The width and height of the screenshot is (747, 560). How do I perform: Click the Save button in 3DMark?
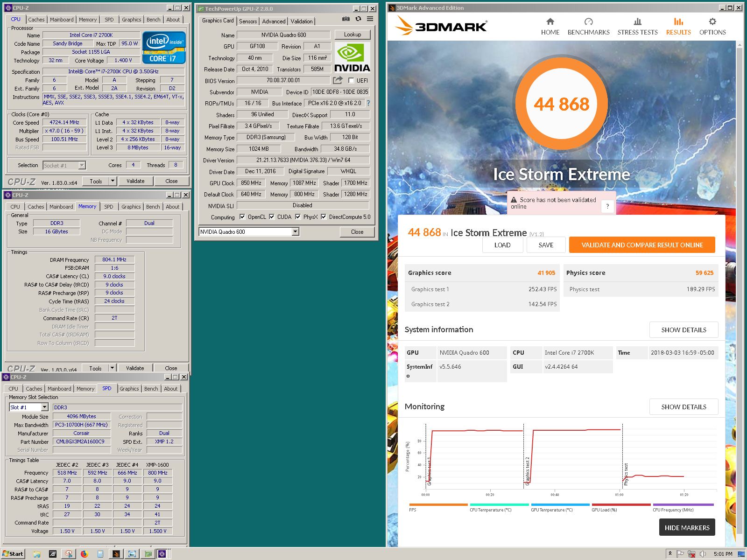click(x=546, y=245)
